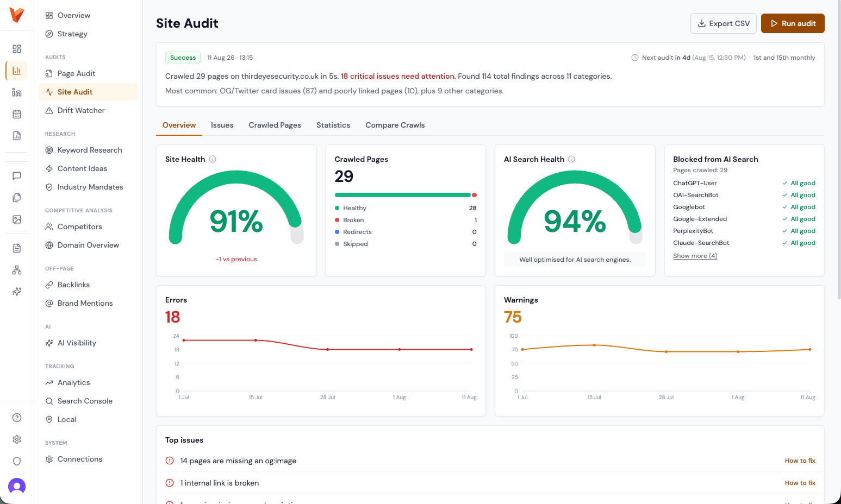Image resolution: width=841 pixels, height=504 pixels.
Task: Open Local in sidebar
Action: pos(88,419)
